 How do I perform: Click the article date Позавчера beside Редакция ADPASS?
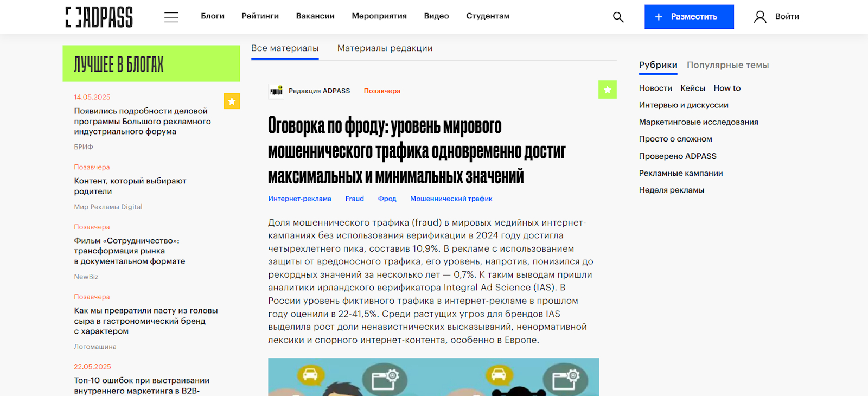coord(382,91)
